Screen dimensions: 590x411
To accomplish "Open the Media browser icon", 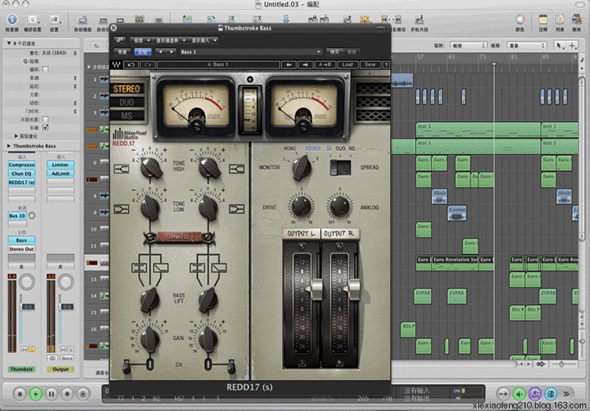I will [576, 20].
